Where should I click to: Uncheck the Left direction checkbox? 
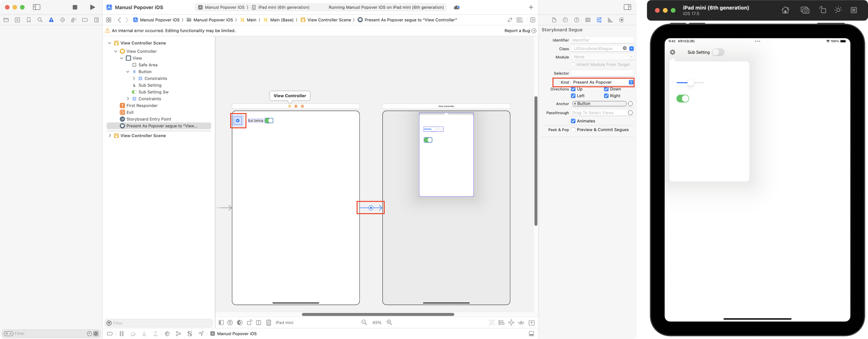click(x=573, y=96)
